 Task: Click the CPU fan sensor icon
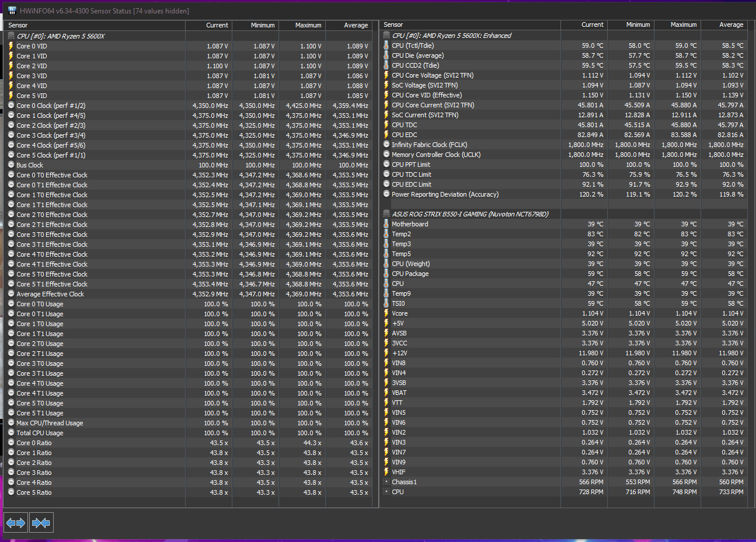[386, 492]
